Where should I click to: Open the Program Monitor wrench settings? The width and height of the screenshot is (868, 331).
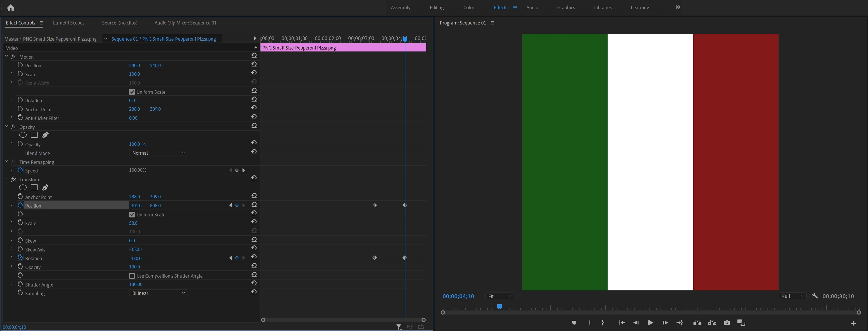click(815, 296)
